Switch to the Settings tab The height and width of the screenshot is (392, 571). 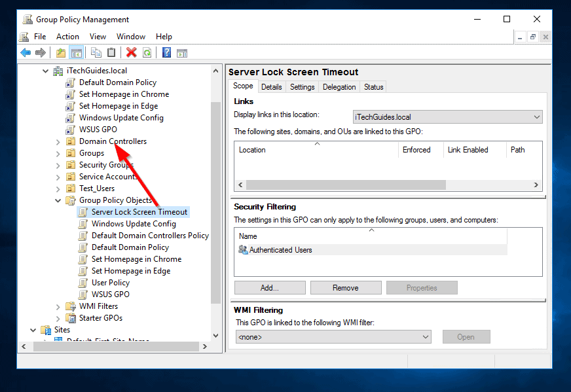coord(303,87)
